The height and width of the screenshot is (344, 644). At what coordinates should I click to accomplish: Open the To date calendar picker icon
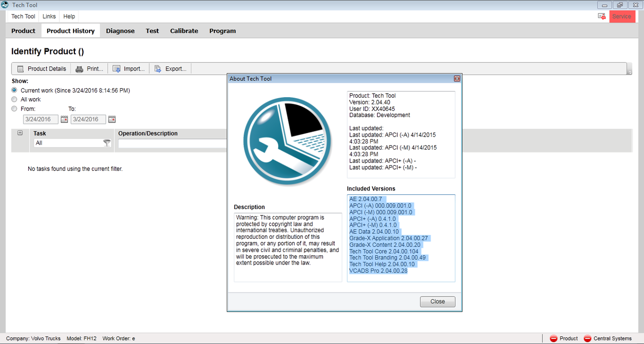[x=112, y=119]
